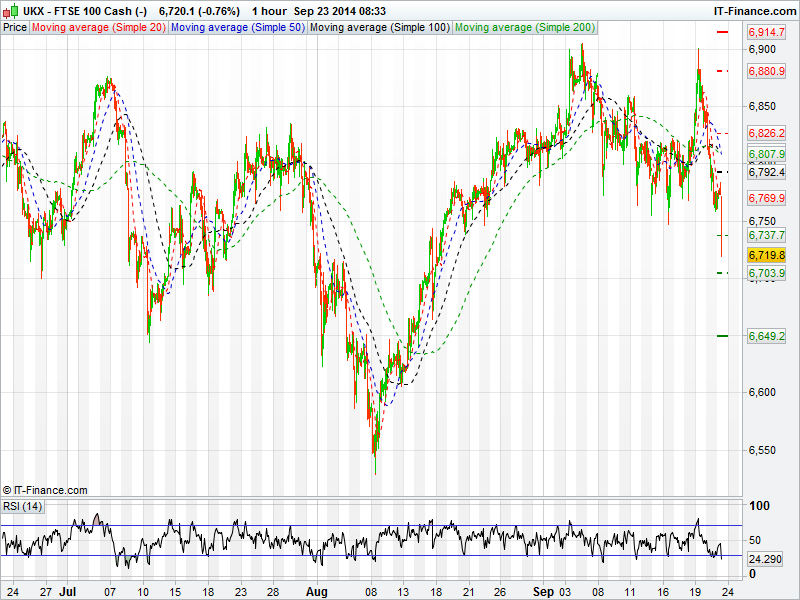Click the red marker beside 6,914.7

click(x=723, y=33)
